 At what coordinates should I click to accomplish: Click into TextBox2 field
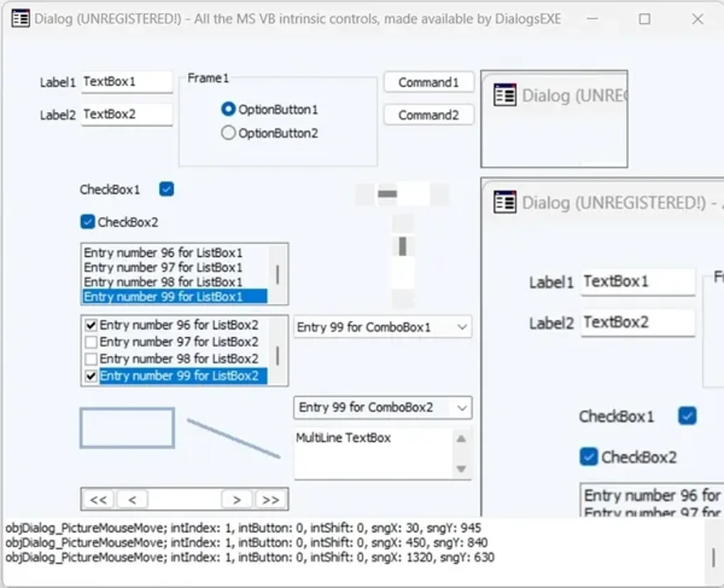[127, 114]
